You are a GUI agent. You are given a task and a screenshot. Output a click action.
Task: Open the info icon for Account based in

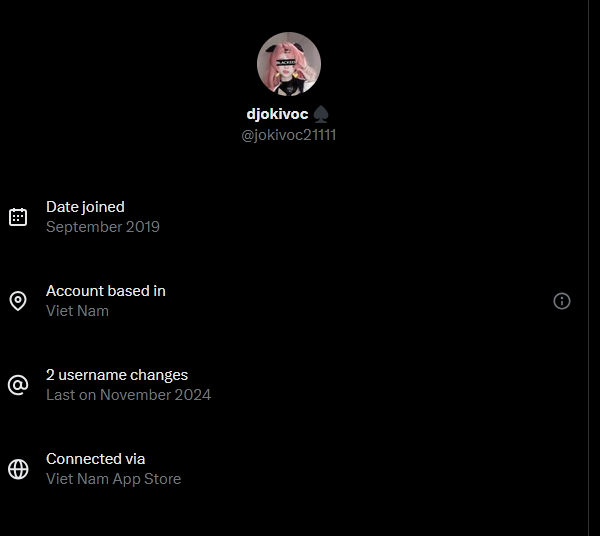tap(562, 301)
